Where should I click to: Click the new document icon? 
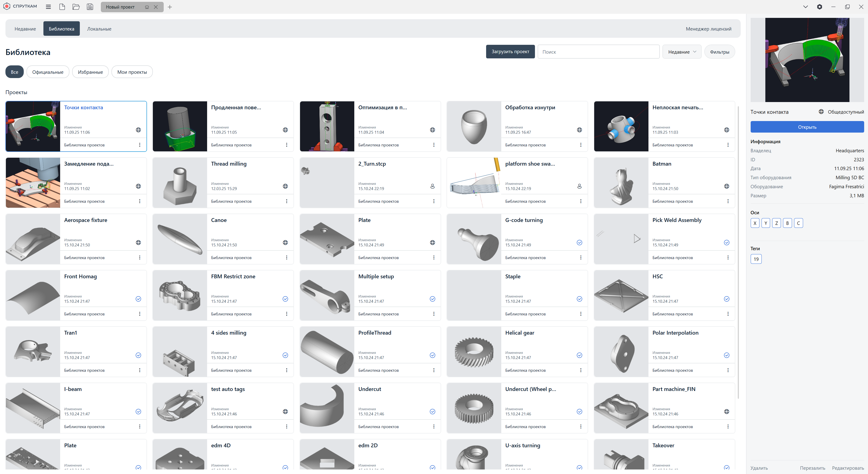[62, 7]
